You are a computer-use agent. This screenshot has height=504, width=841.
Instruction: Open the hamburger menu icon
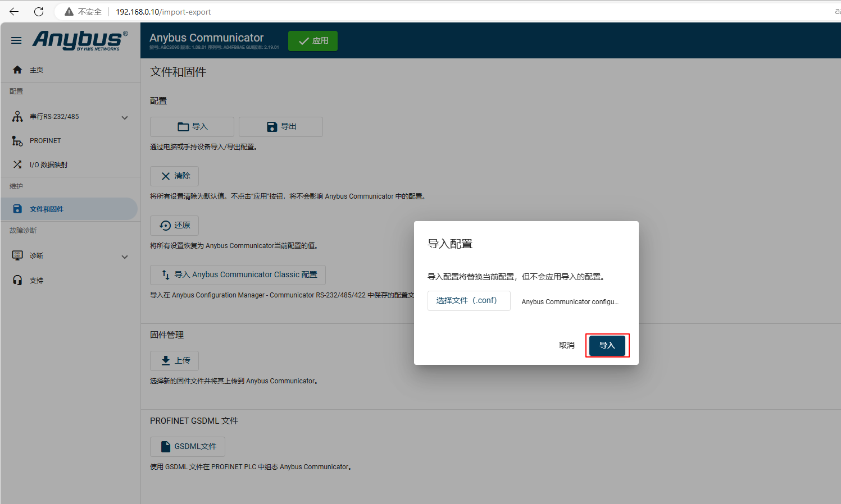point(16,40)
